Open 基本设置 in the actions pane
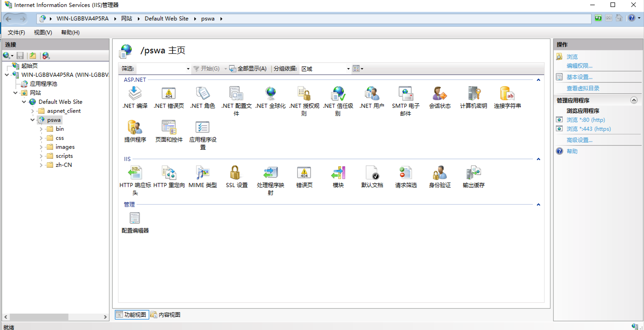Screen dimensions: 644x330 [580, 77]
